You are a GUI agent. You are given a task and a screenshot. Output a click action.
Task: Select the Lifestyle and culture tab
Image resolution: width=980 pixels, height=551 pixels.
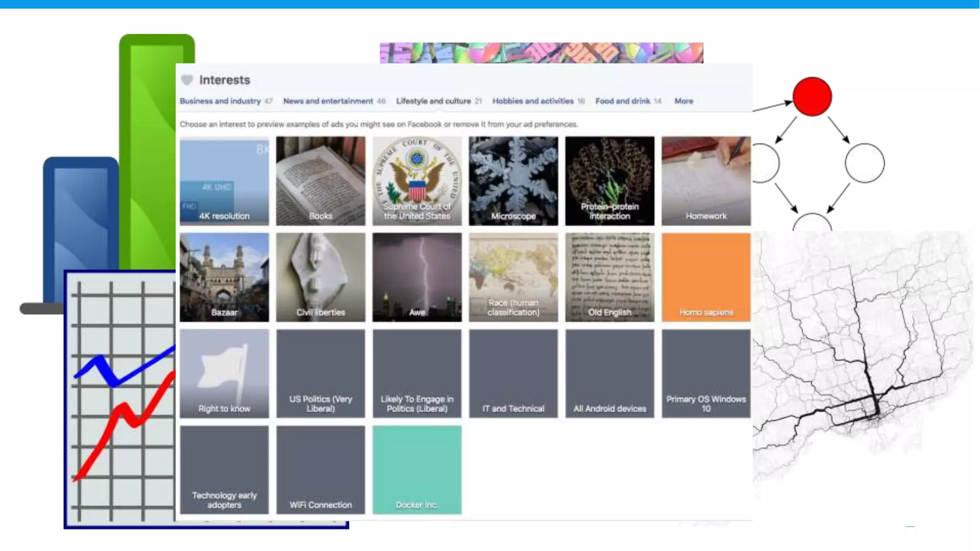coord(433,101)
